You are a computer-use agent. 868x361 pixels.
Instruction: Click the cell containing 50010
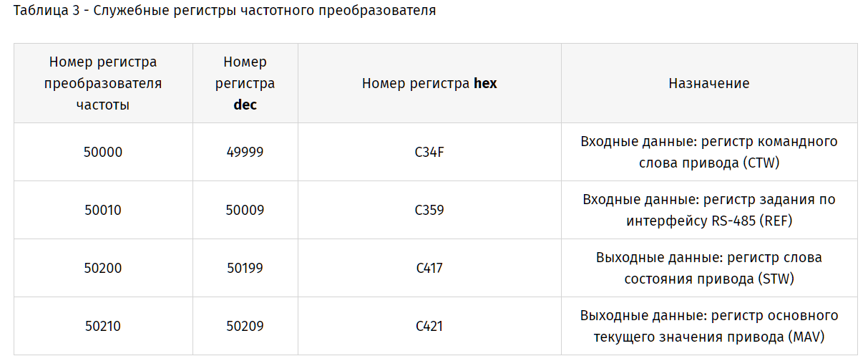tap(103, 210)
